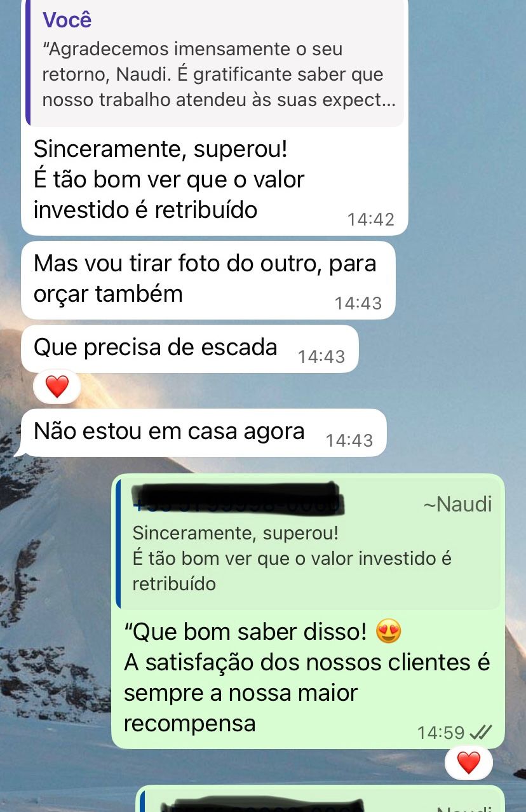Select the message 'Que precisa de escada'

[x=189, y=349]
